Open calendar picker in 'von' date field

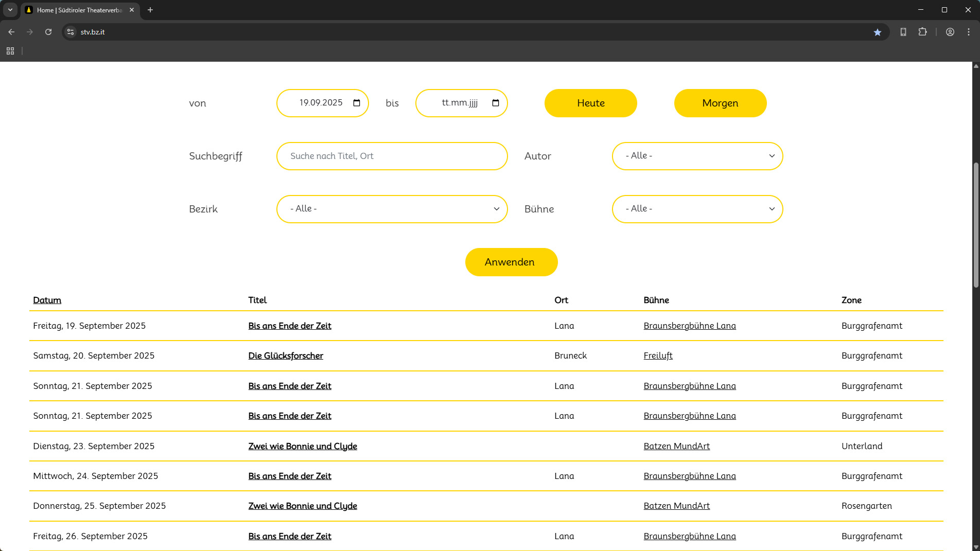[357, 103]
